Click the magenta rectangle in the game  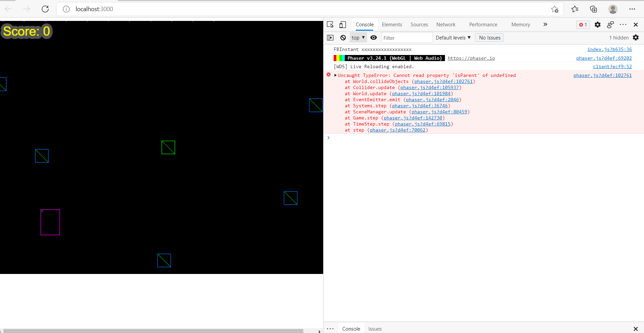point(50,222)
